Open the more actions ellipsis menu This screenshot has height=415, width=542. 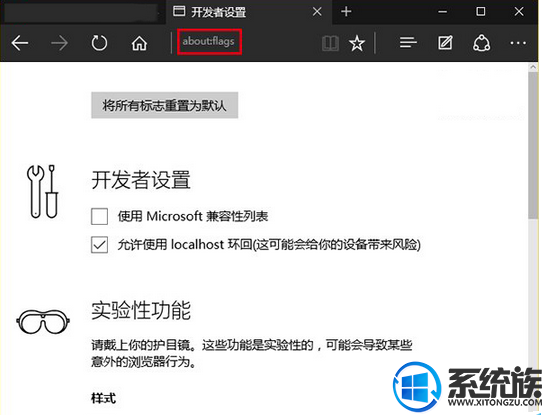click(518, 43)
